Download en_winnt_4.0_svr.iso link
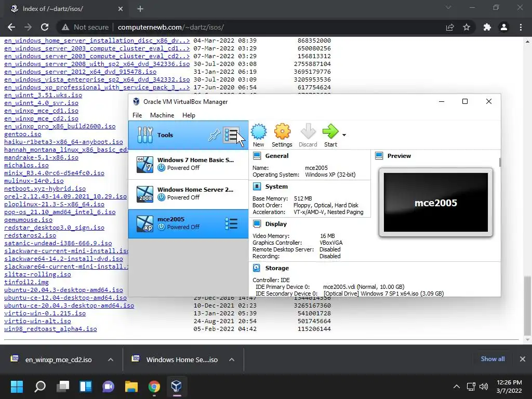This screenshot has height=399, width=532. coord(41,103)
